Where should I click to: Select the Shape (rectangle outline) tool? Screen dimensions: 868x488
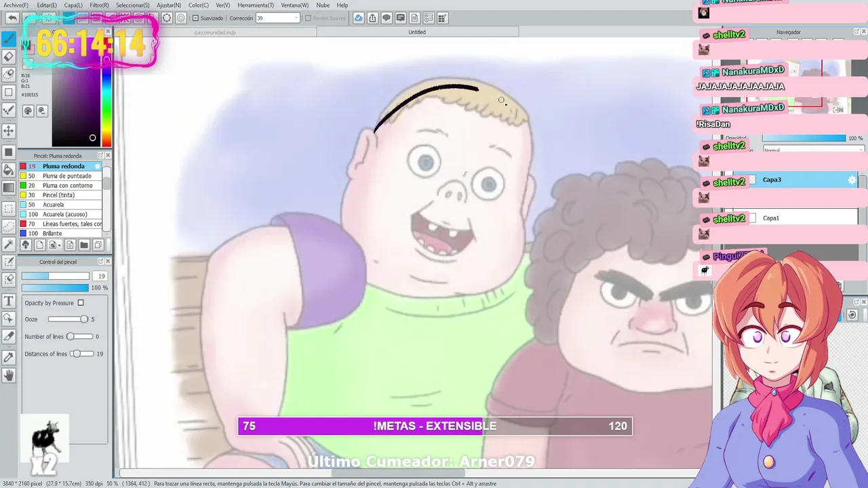pyautogui.click(x=9, y=92)
